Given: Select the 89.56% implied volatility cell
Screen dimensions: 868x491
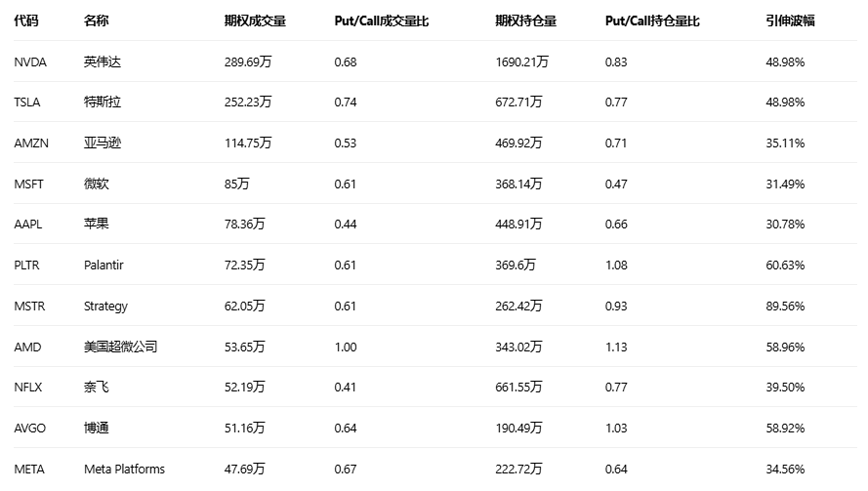Looking at the screenshot, I should pyautogui.click(x=785, y=306).
